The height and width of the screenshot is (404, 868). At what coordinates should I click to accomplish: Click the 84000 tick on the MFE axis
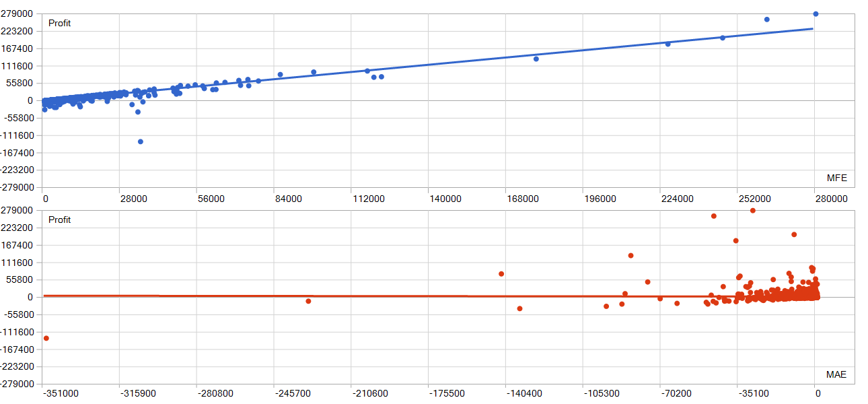[x=288, y=199]
